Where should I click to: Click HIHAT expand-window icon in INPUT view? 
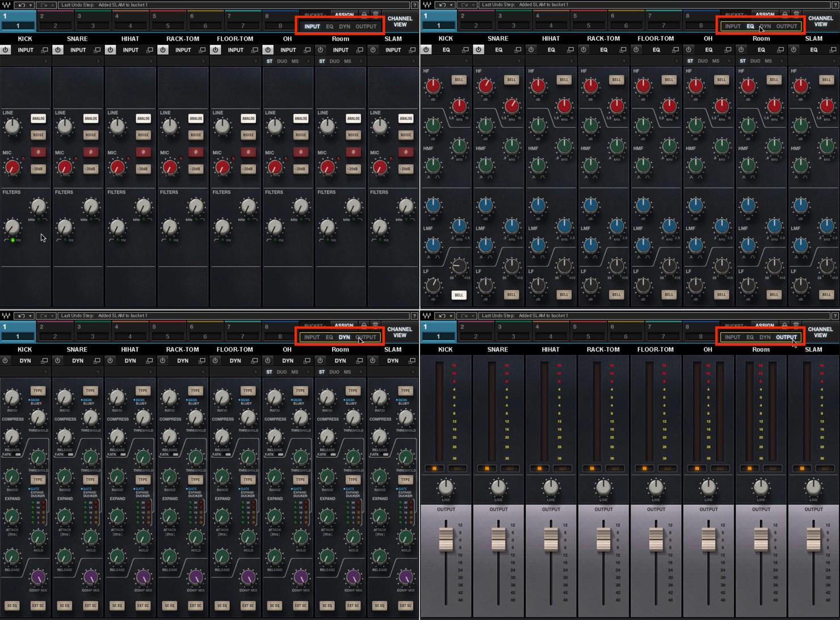coord(150,50)
